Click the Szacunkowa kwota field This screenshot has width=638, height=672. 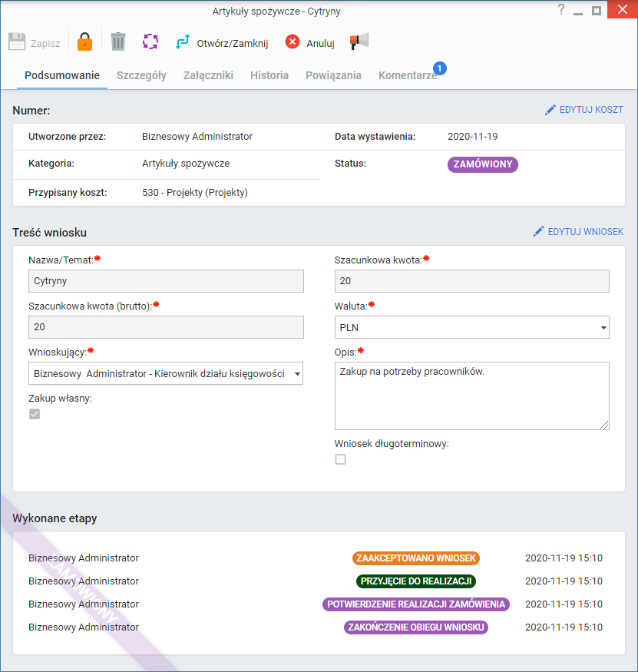tap(471, 281)
